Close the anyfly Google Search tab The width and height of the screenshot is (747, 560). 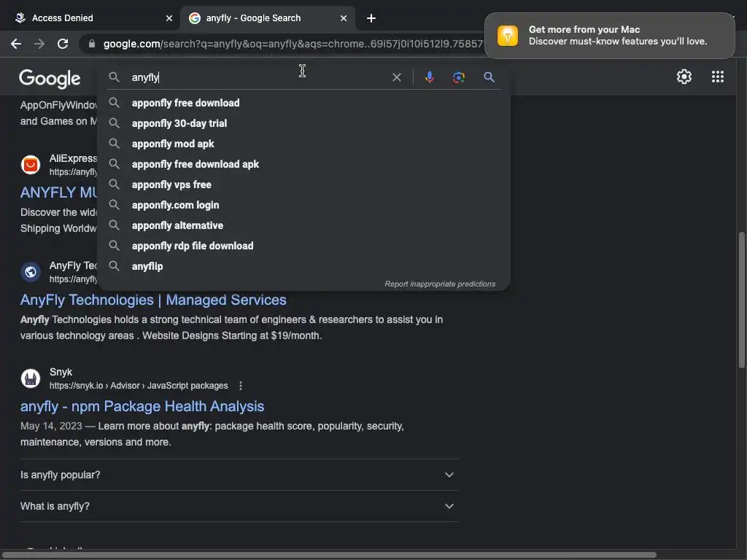344,18
